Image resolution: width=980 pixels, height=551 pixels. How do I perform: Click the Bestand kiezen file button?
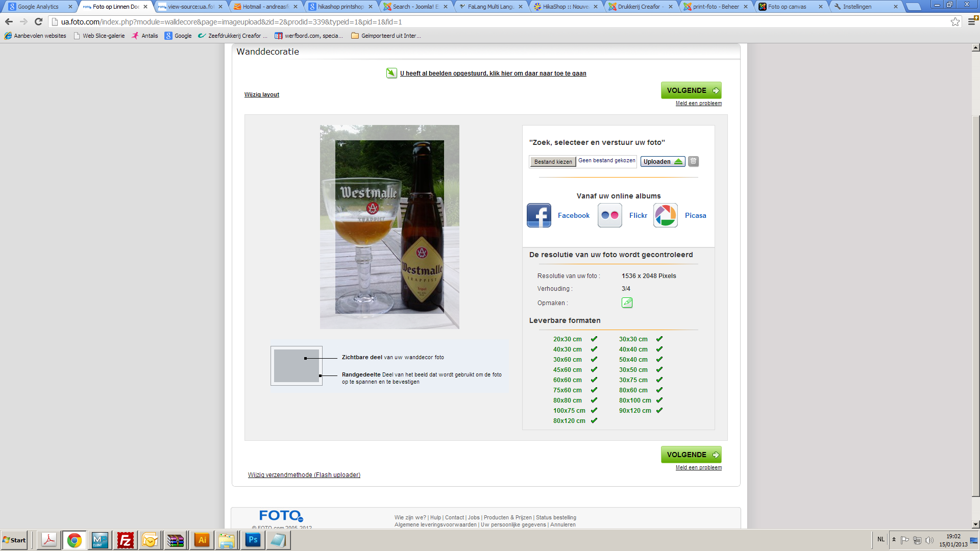(x=553, y=161)
